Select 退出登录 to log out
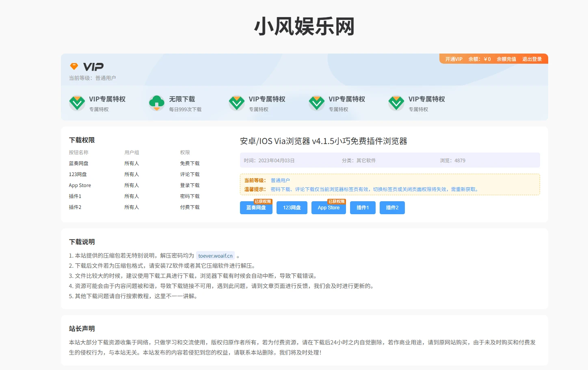Image resolution: width=588 pixels, height=370 pixels. pos(532,59)
